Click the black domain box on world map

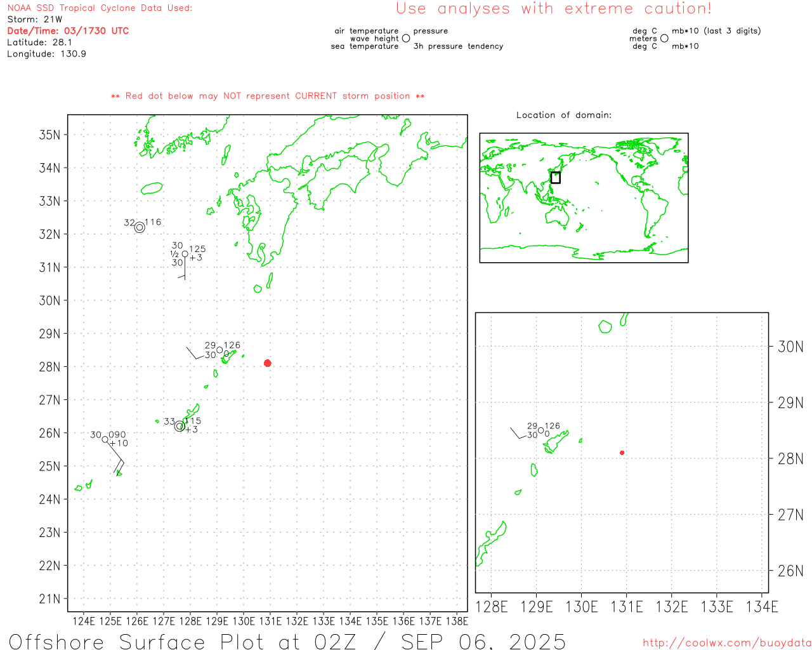tap(556, 178)
